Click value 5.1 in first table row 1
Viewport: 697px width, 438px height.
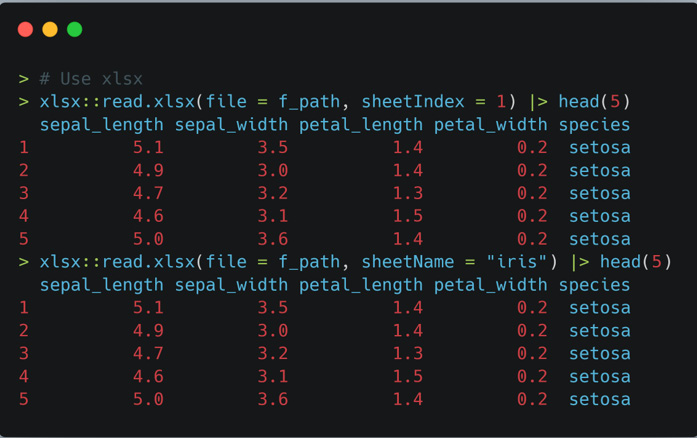(x=148, y=148)
